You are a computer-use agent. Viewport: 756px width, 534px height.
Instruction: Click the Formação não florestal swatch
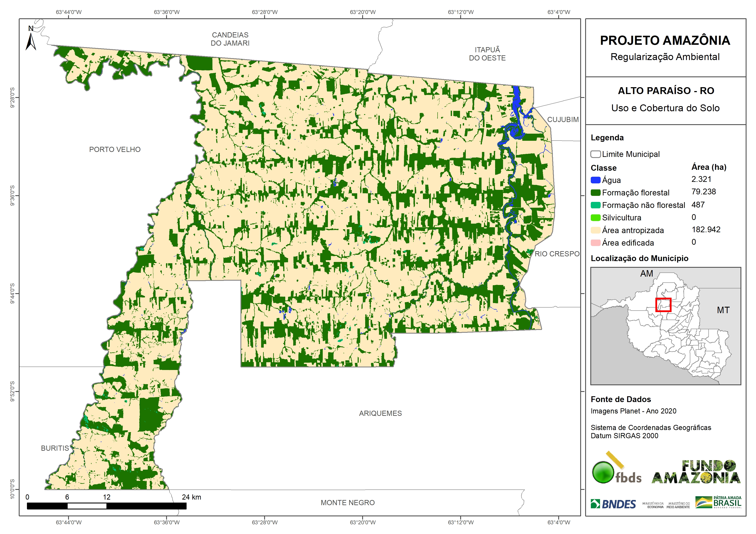(x=595, y=205)
